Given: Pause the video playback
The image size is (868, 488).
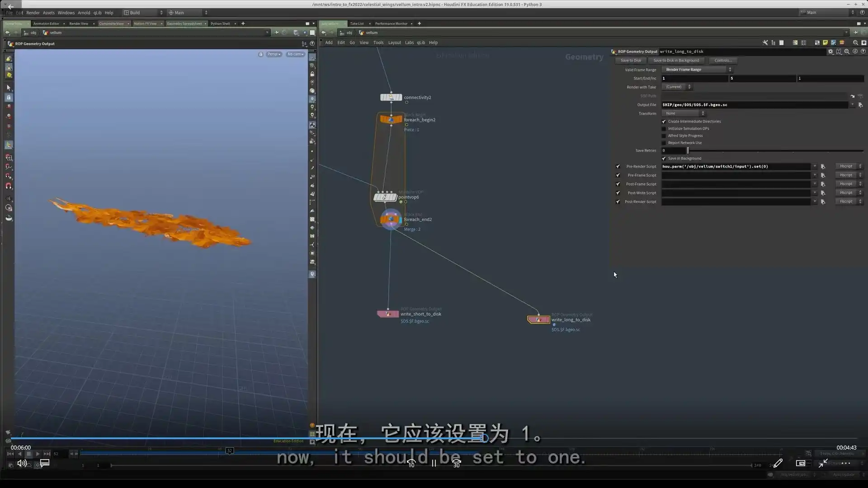Looking at the screenshot, I should click(434, 463).
